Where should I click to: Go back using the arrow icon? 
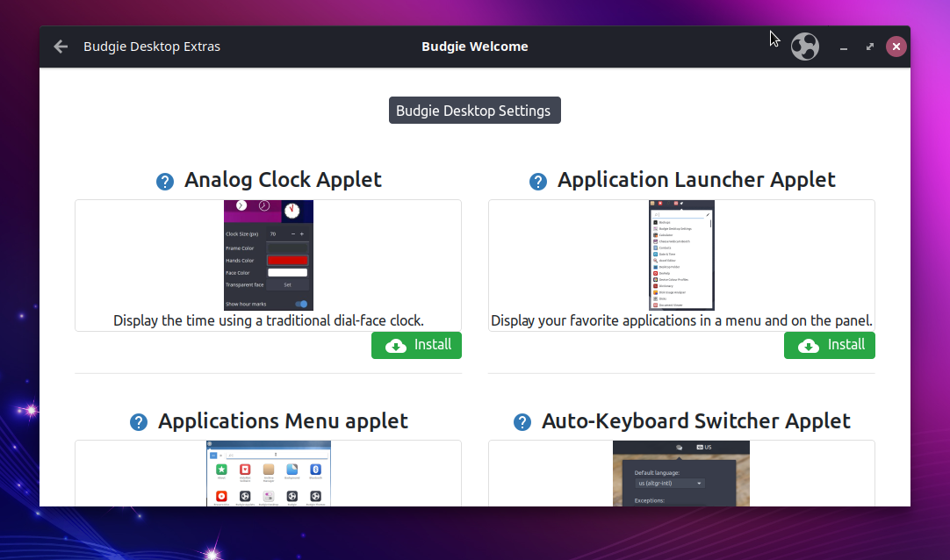61,47
